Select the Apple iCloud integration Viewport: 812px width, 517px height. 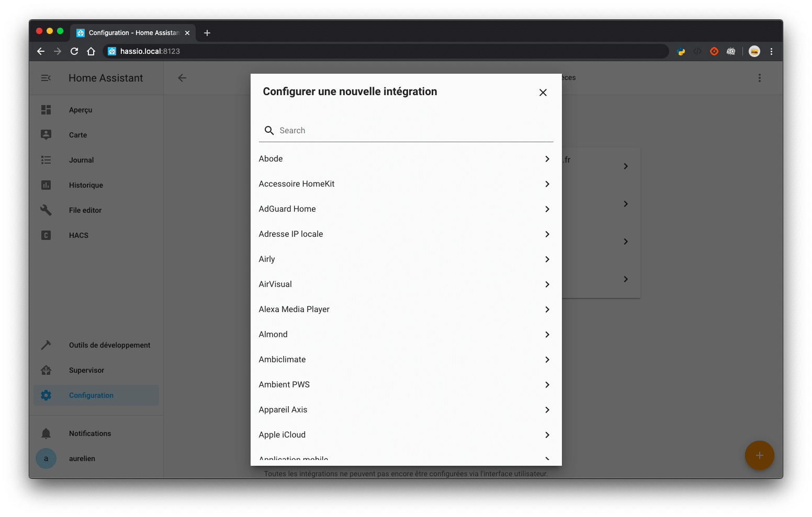click(x=406, y=435)
